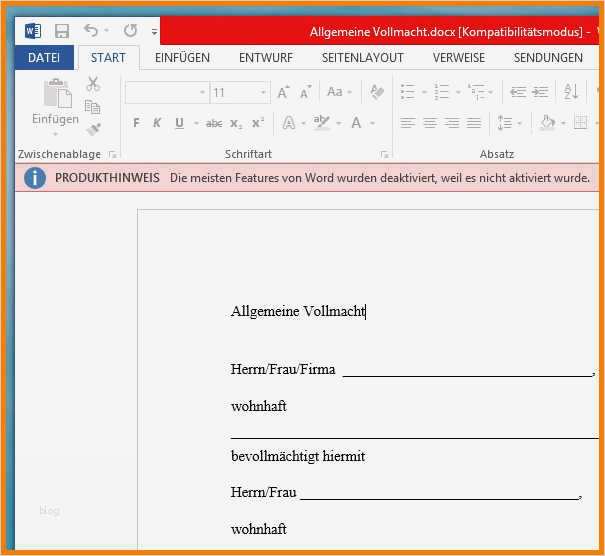Image resolution: width=605 pixels, height=556 pixels.
Task: Click the first wohnhaft line
Action: [x=259, y=406]
